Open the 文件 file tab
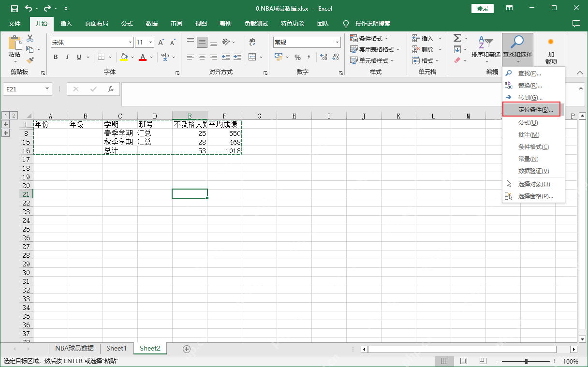The image size is (588, 367). 15,24
